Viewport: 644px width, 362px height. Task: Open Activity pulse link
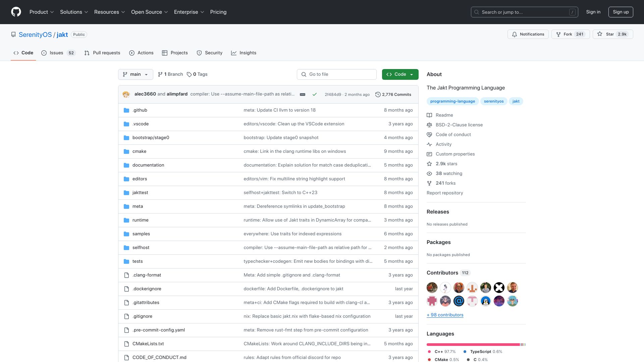[439, 144]
